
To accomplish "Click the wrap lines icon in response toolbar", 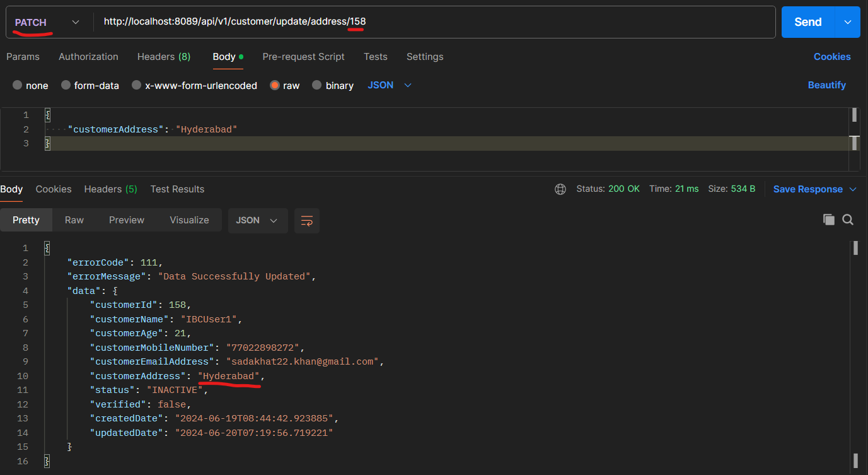I will (x=307, y=221).
